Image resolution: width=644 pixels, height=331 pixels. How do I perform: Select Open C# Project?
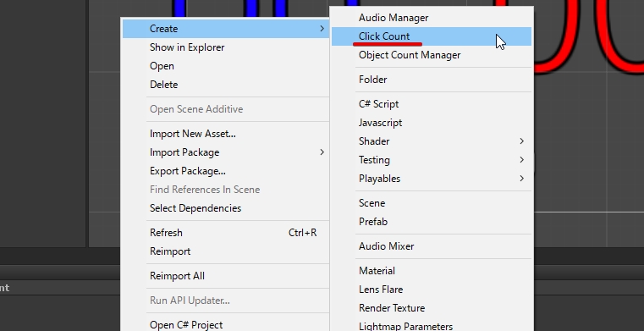(225, 325)
